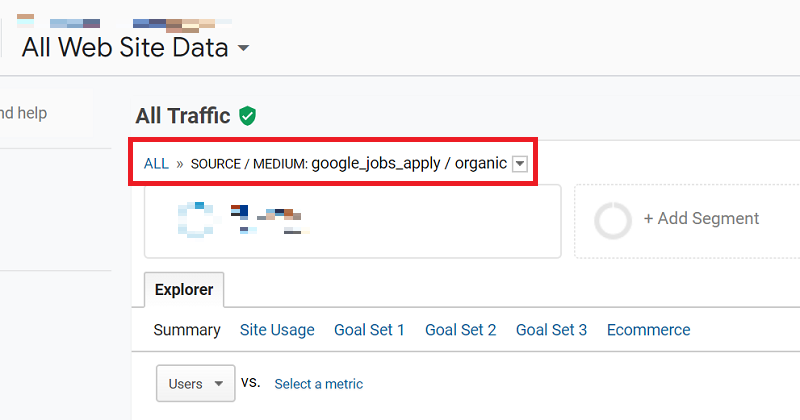This screenshot has height=420, width=800.
Task: Select the Summary metric group
Action: pos(187,330)
